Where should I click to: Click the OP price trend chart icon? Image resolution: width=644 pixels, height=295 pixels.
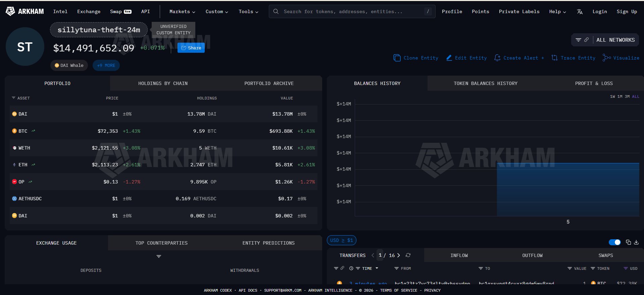[30, 182]
